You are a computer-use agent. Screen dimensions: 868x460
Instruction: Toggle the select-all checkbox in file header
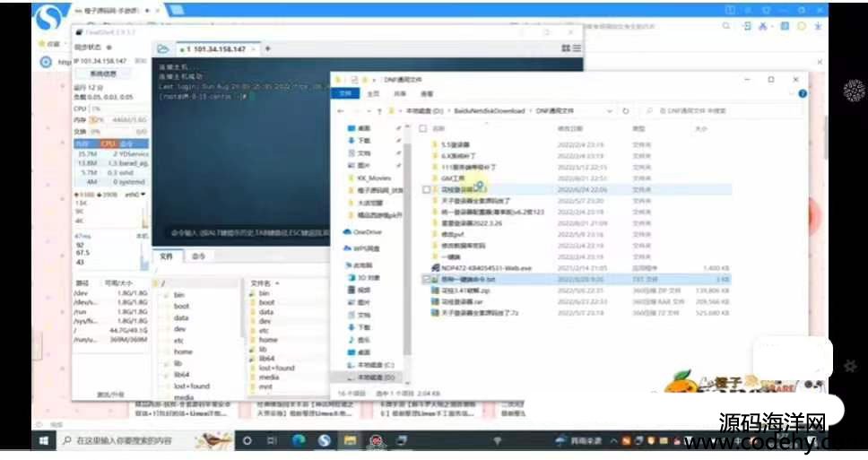coord(423,128)
